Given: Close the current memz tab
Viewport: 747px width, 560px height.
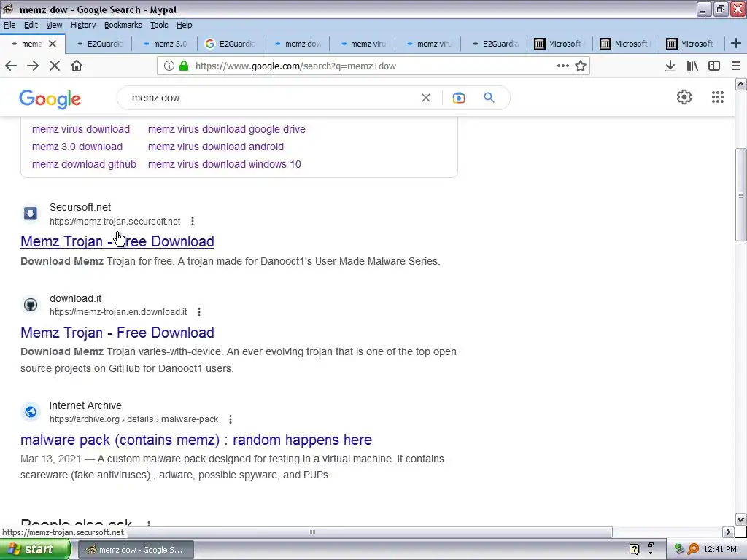Looking at the screenshot, I should (53, 44).
